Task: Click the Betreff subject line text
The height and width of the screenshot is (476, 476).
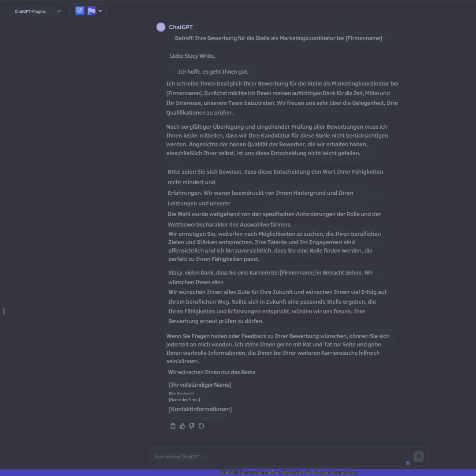Action: coord(279,38)
